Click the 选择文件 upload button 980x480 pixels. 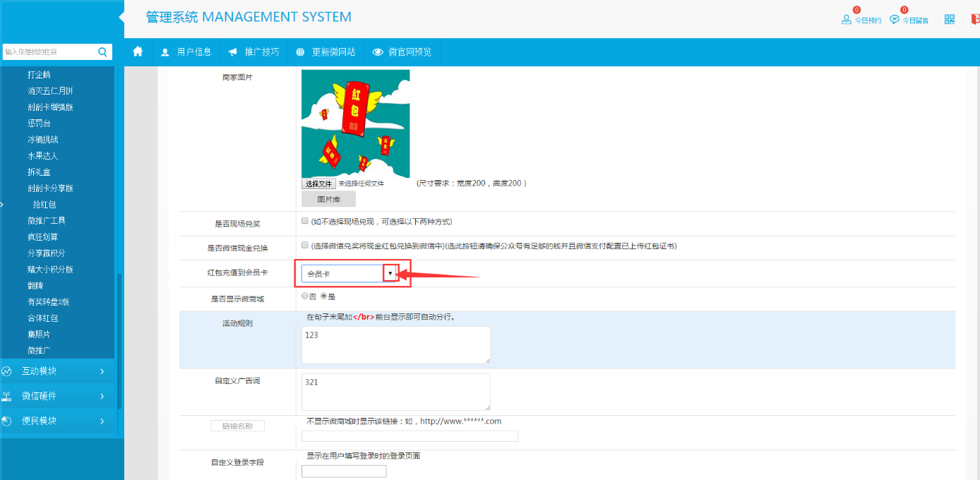click(x=318, y=184)
